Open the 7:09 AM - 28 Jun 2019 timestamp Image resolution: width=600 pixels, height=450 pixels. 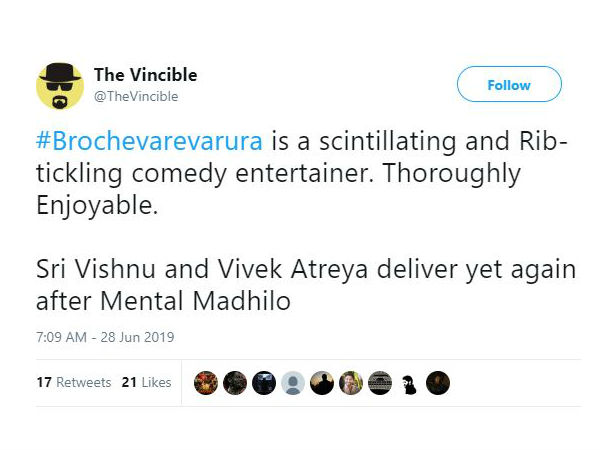click(x=105, y=337)
